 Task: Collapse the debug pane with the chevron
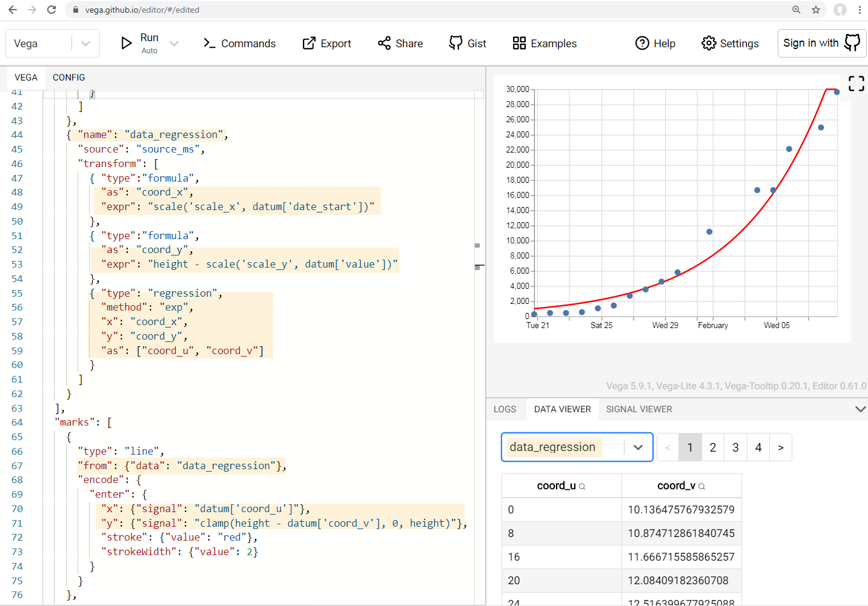click(x=861, y=409)
